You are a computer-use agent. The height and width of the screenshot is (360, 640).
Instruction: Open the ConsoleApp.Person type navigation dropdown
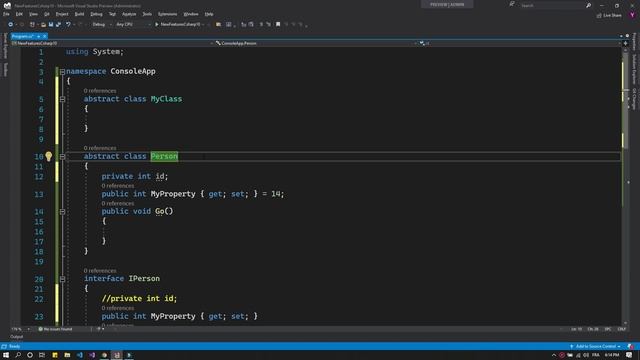pyautogui.click(x=316, y=43)
